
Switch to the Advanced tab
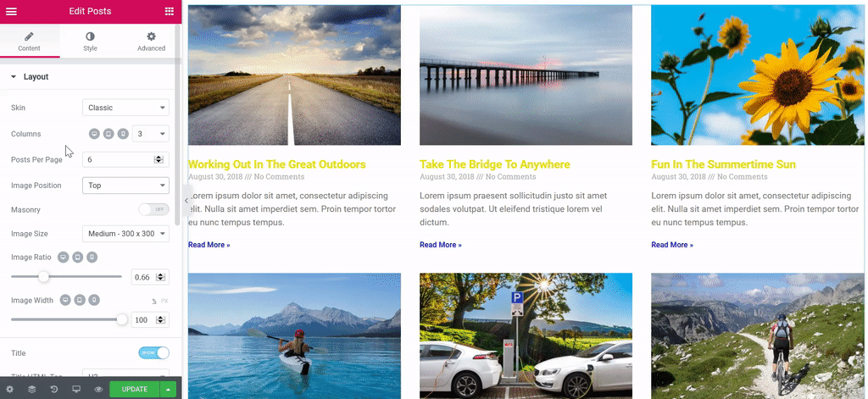point(151,42)
